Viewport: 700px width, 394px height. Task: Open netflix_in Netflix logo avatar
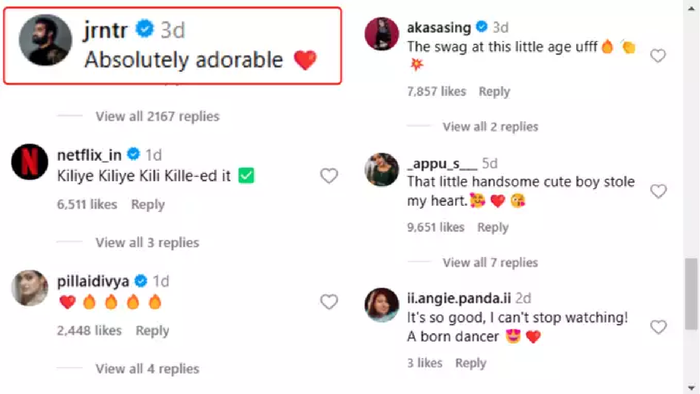click(29, 162)
